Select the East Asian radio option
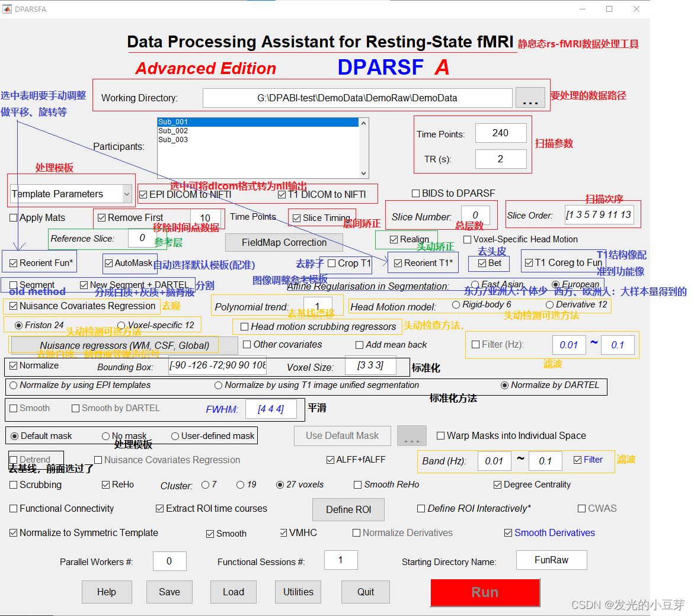 [x=475, y=284]
